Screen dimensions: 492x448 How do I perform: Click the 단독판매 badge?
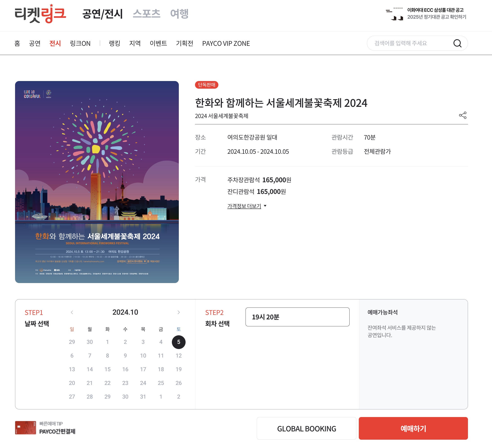206,85
